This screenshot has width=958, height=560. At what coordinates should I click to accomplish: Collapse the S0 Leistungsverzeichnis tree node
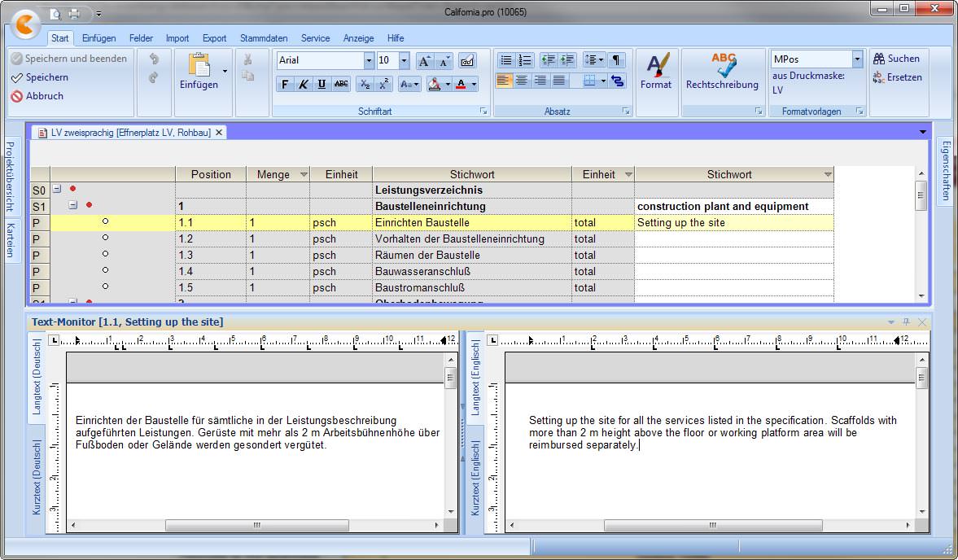pos(57,189)
